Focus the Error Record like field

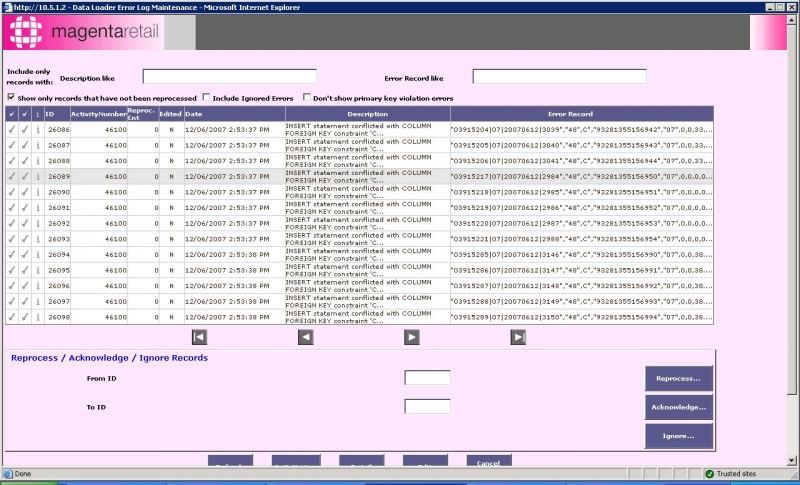[559, 76]
